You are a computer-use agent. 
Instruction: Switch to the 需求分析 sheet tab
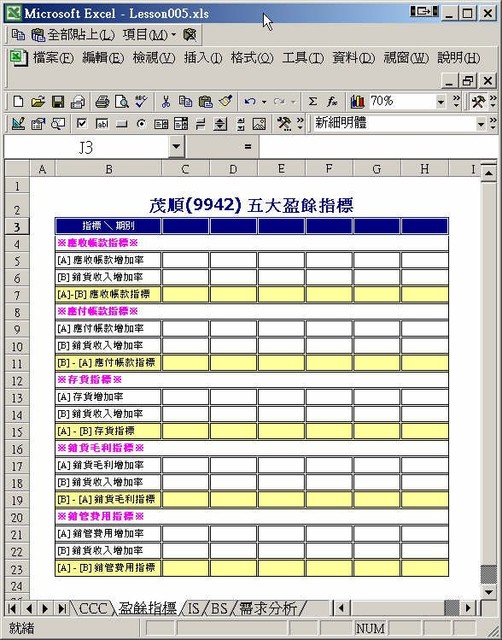point(268,609)
